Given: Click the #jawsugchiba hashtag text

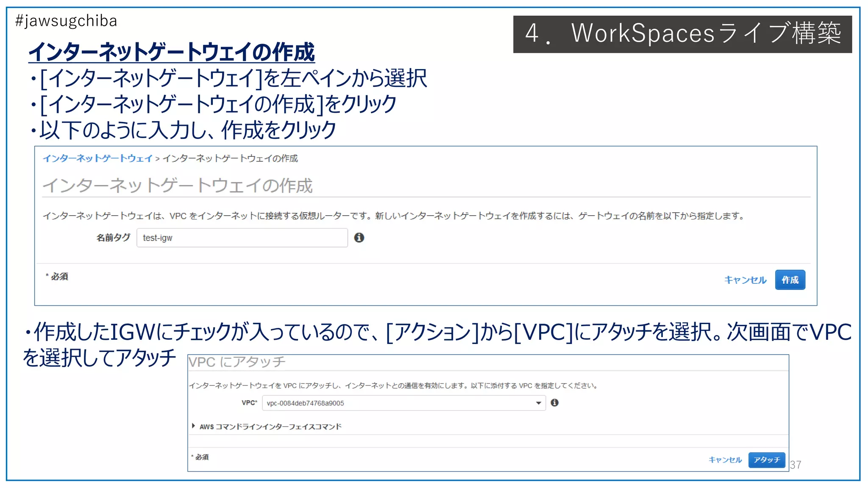Looking at the screenshot, I should [x=66, y=21].
